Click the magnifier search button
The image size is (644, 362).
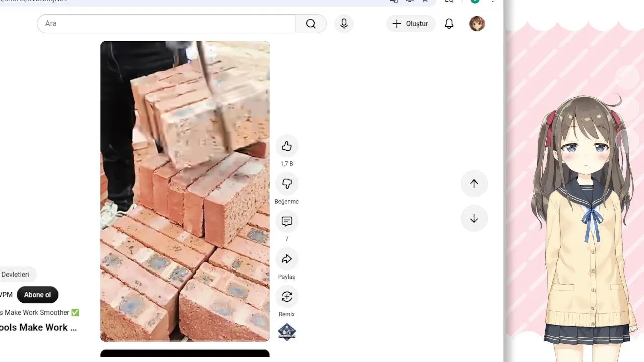tap(311, 24)
